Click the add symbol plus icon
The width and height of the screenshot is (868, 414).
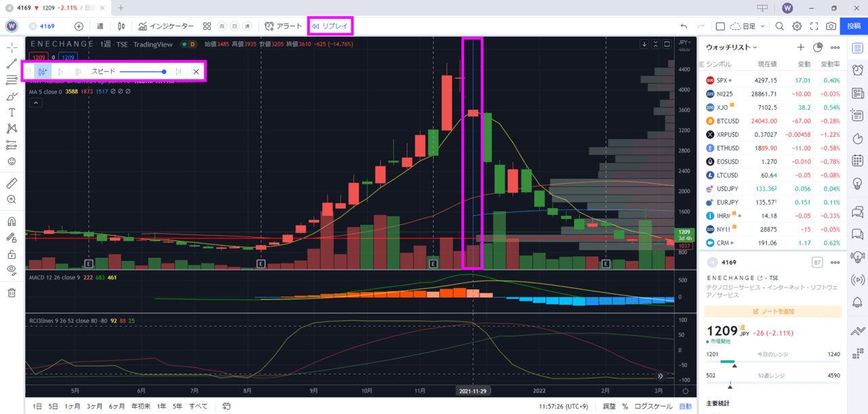pyautogui.click(x=79, y=26)
